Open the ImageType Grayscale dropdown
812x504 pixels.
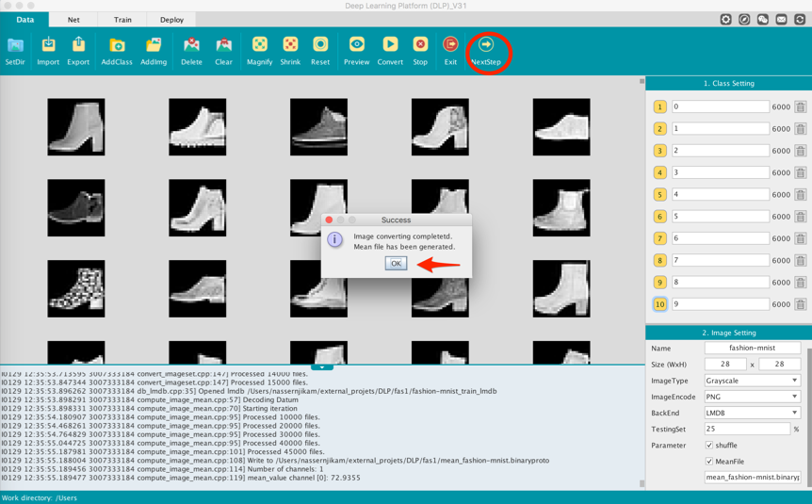[x=752, y=381]
